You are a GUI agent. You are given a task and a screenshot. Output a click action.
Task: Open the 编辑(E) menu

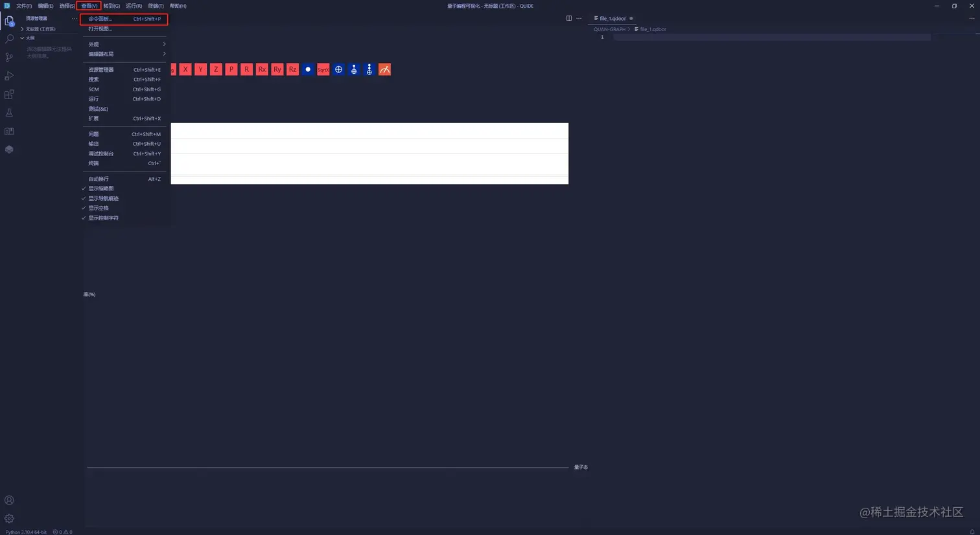(45, 6)
